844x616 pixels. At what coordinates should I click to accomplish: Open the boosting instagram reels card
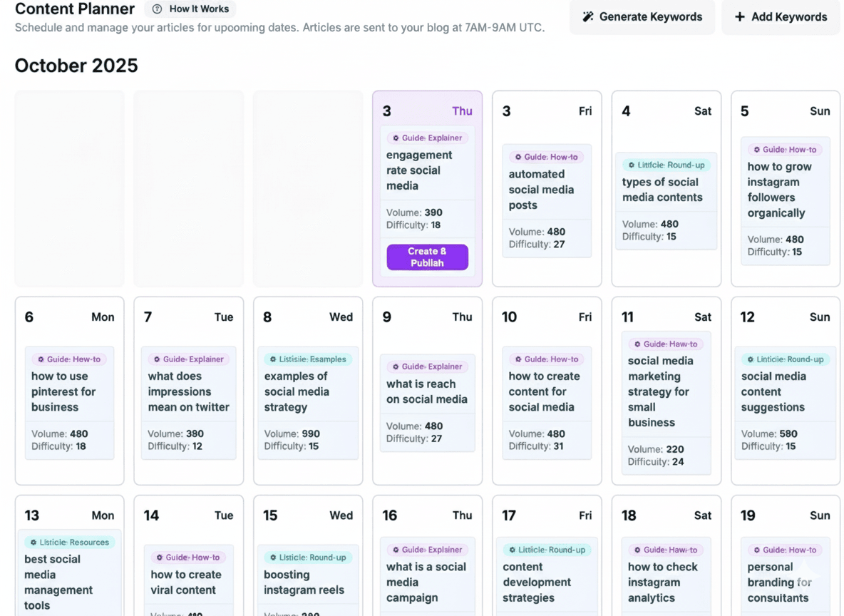[x=308, y=581]
